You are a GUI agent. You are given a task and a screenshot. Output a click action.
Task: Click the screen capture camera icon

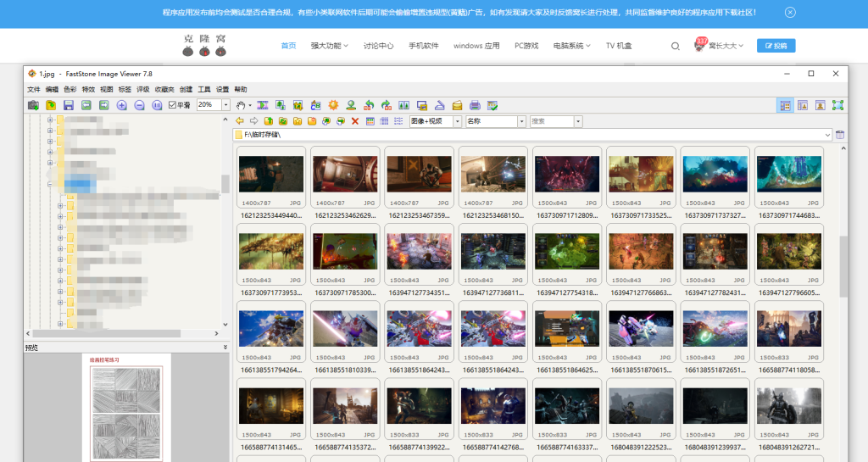(x=33, y=105)
